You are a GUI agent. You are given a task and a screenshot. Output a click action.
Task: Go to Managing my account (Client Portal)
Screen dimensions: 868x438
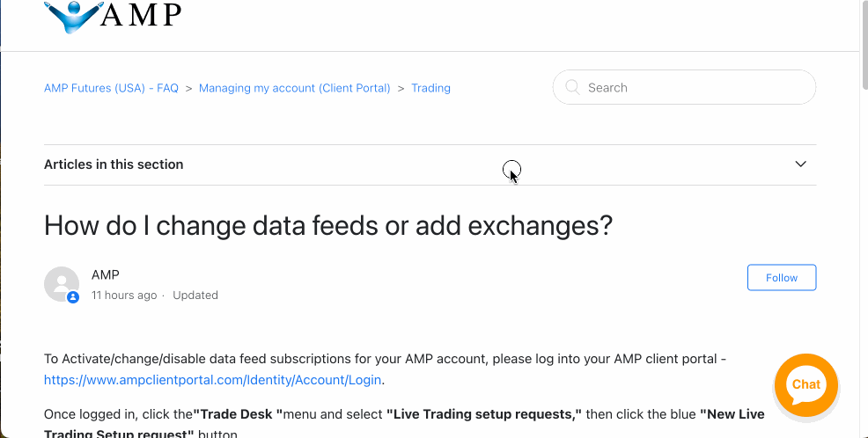pyautogui.click(x=295, y=88)
